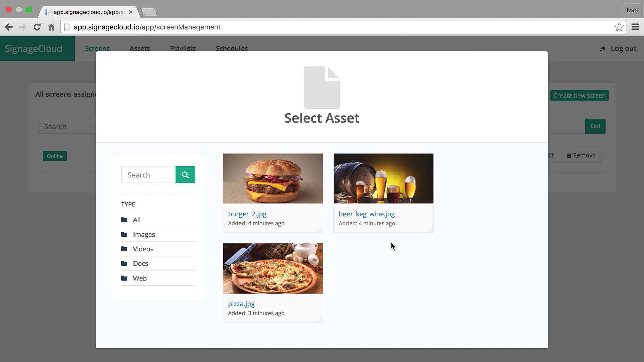Click the Log out icon
Image resolution: width=644 pixels, height=362 pixels.
click(x=602, y=48)
